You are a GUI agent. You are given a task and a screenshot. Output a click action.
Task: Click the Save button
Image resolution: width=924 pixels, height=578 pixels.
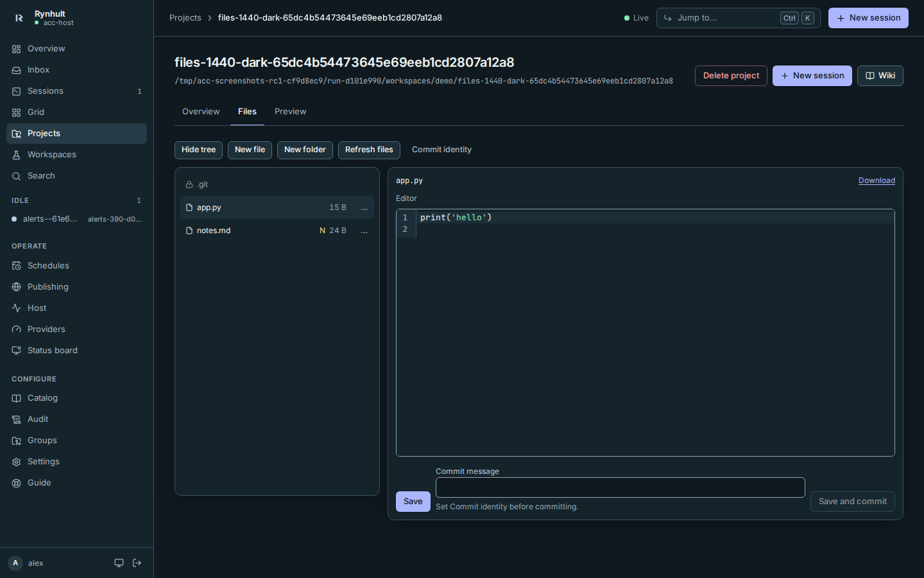point(413,502)
